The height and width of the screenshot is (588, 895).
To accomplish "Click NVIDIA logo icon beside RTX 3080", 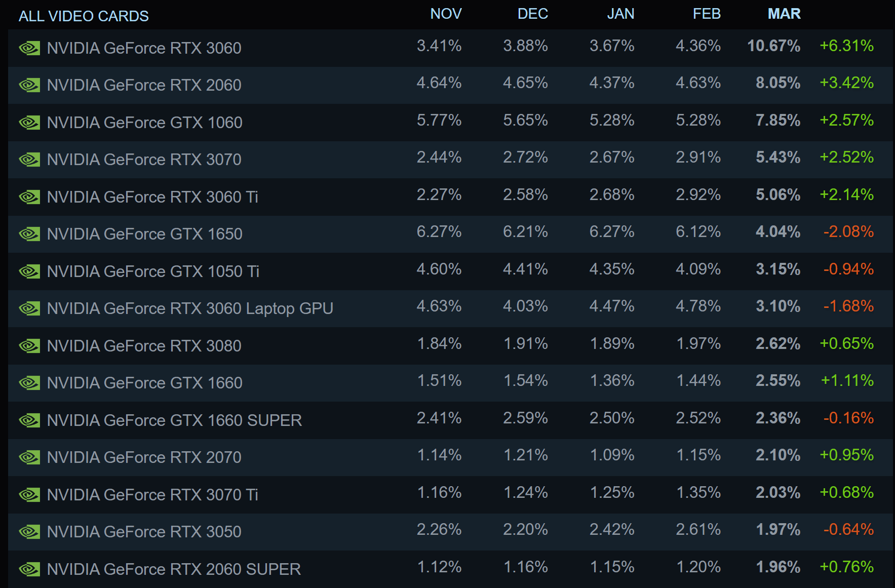I will (x=29, y=346).
